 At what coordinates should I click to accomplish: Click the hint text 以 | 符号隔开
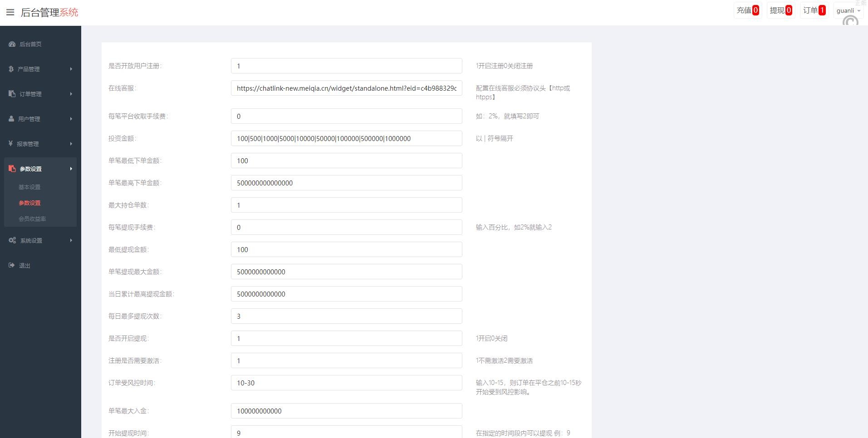click(x=494, y=138)
